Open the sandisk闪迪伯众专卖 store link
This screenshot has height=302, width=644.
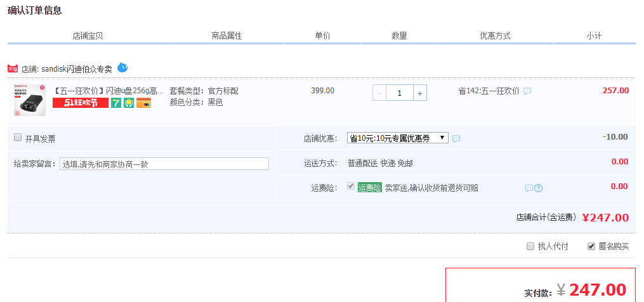tap(77, 69)
